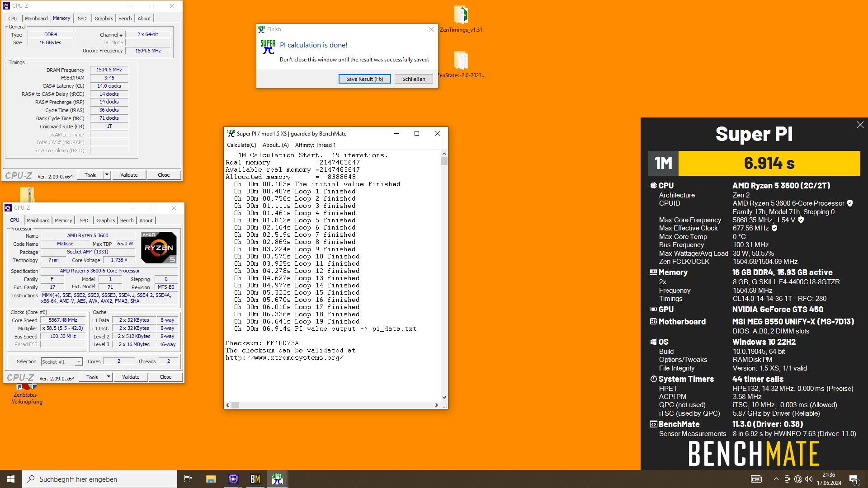Click the Multiplier x 58.5 value

point(63,328)
